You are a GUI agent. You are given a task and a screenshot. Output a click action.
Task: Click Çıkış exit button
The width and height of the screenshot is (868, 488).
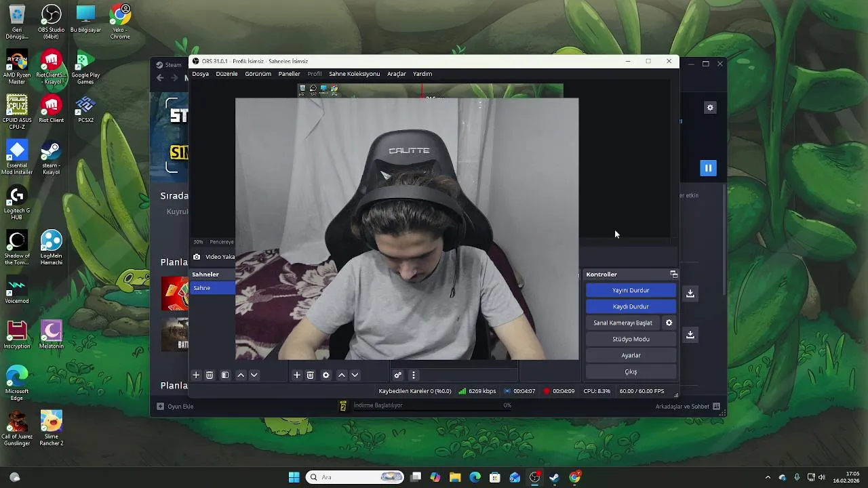631,371
